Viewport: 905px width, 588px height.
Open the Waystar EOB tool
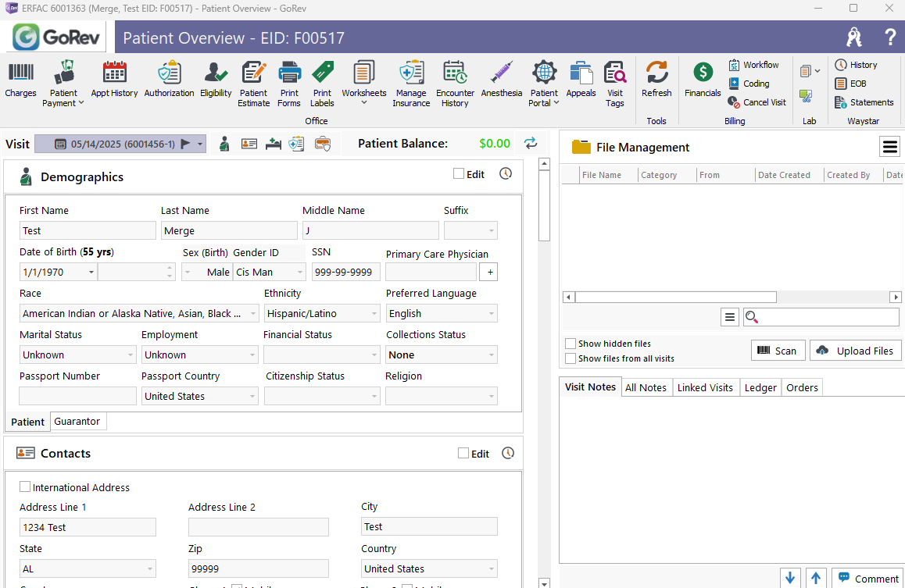pyautogui.click(x=851, y=84)
